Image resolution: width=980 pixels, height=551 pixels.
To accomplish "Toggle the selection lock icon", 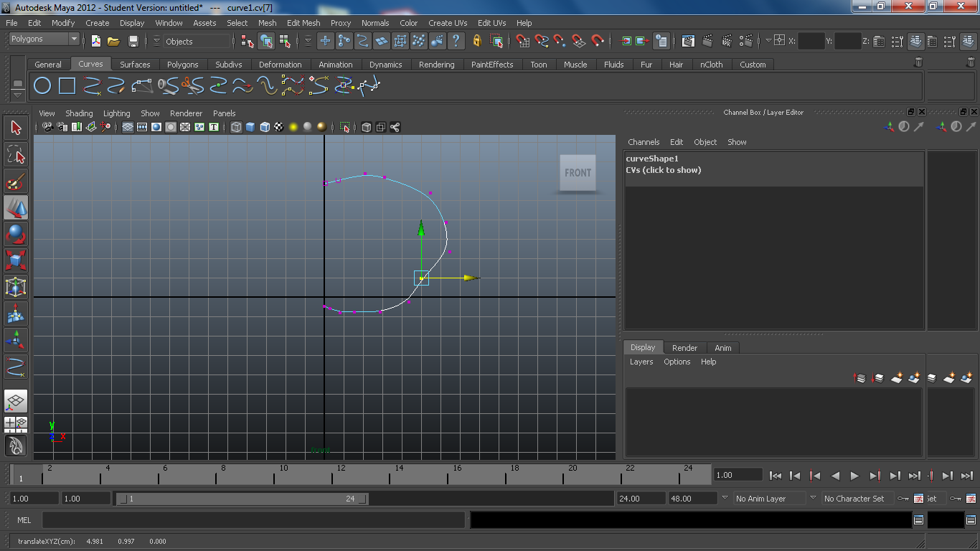I will [477, 41].
